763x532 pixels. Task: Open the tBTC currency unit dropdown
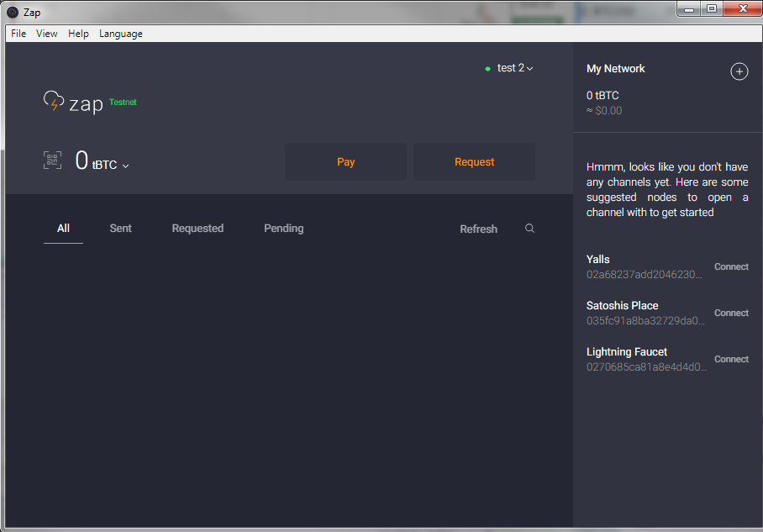coord(110,165)
